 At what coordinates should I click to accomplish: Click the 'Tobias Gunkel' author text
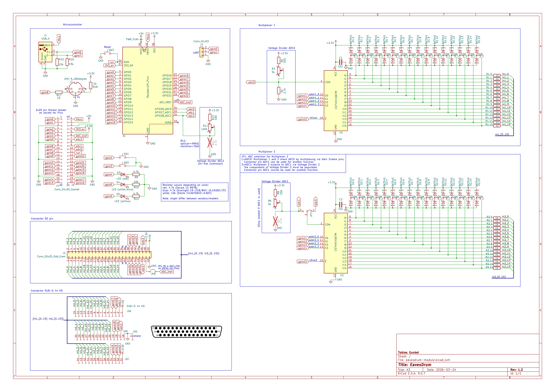click(x=409, y=352)
